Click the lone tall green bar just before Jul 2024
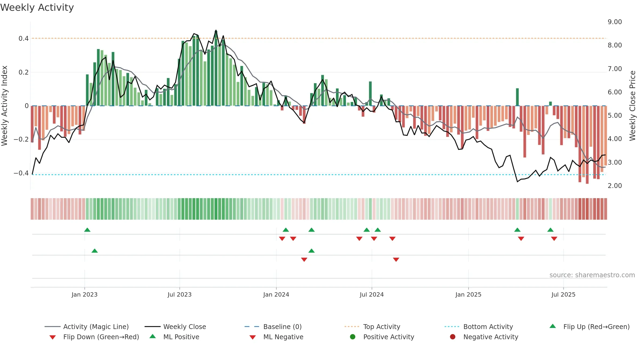Screen dimensions: 644x362 pos(370,94)
